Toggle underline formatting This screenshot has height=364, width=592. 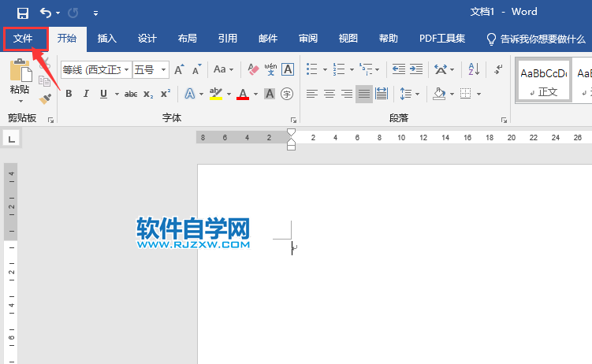click(x=103, y=94)
